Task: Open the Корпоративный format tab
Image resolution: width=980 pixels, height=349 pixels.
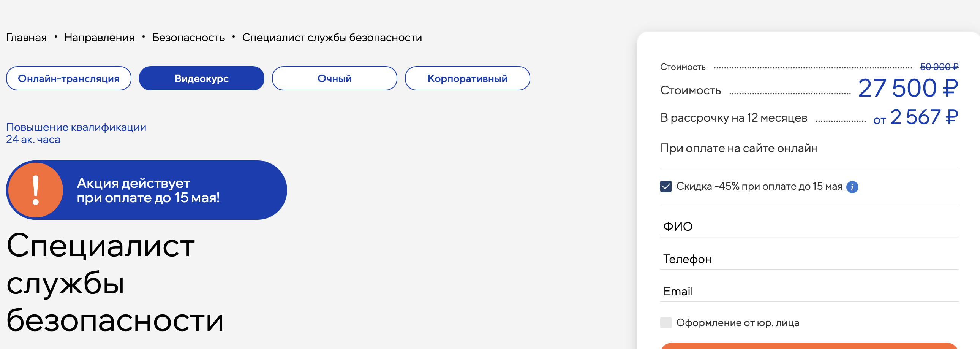Action: click(x=467, y=78)
